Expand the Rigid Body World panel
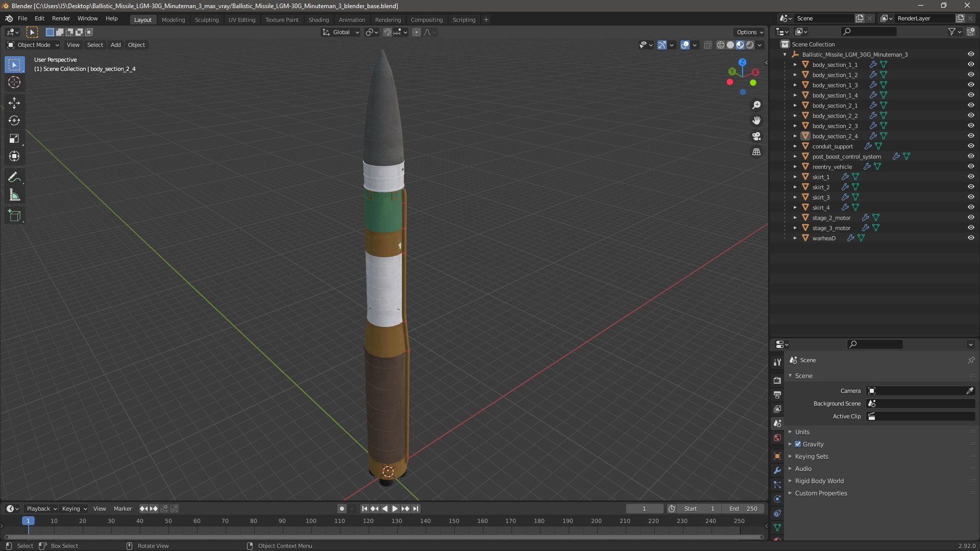The image size is (980, 551). coord(819,481)
